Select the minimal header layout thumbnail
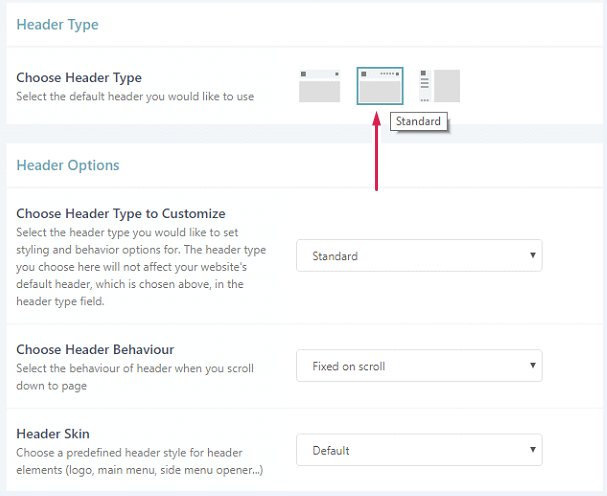Screen dimensions: 607x496 [320, 86]
